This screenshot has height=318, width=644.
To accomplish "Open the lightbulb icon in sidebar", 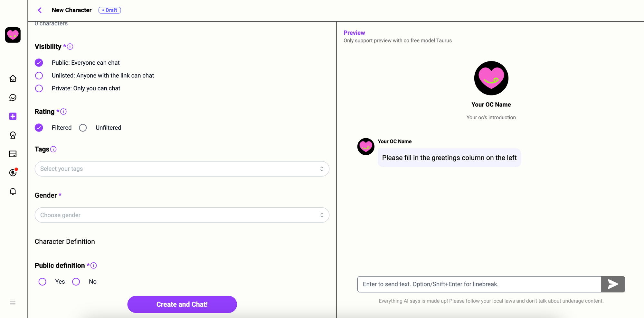I will point(13,135).
